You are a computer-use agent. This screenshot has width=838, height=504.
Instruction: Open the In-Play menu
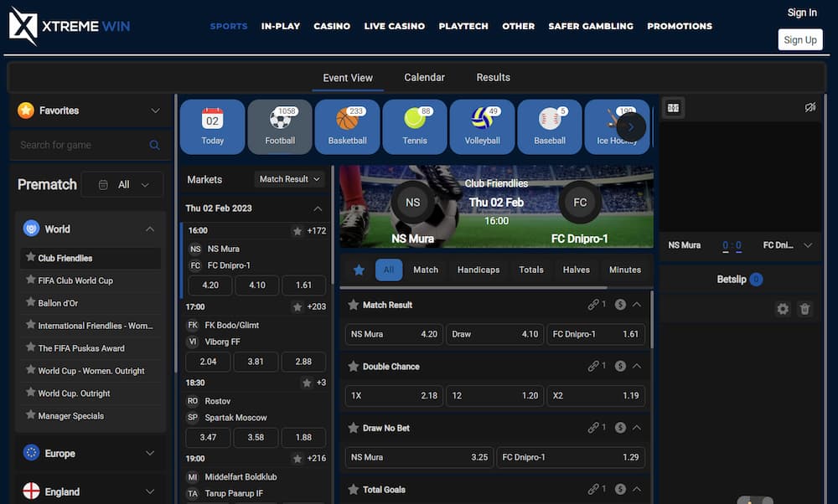point(281,26)
